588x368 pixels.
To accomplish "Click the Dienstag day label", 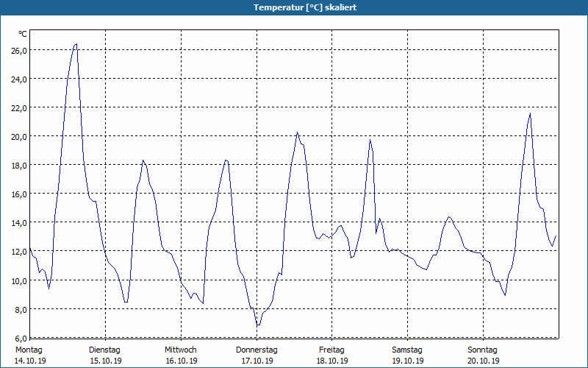I will point(104,350).
